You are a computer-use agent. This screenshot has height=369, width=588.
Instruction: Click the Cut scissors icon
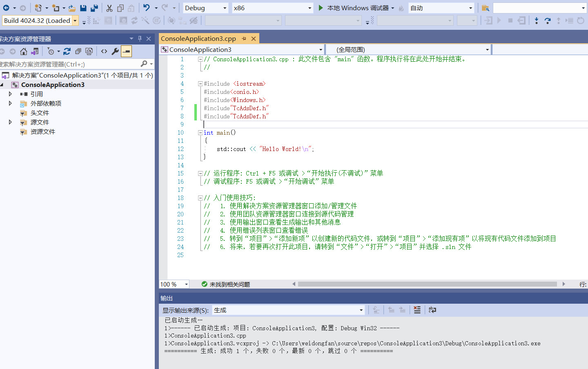pos(109,8)
